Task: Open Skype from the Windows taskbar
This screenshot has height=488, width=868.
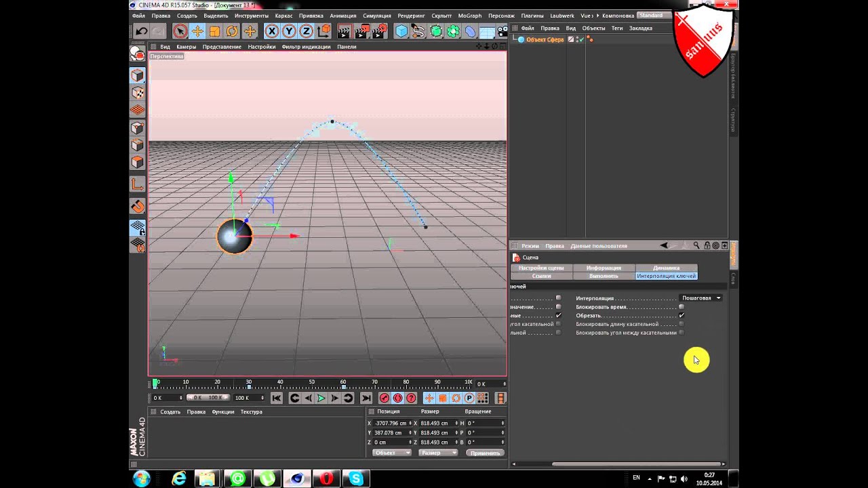Action: coord(356,479)
